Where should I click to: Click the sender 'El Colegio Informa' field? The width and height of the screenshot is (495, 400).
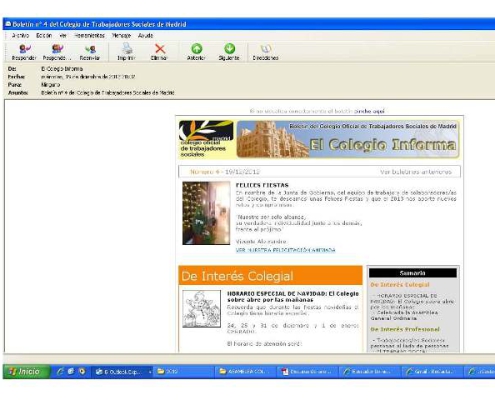[x=62, y=69]
